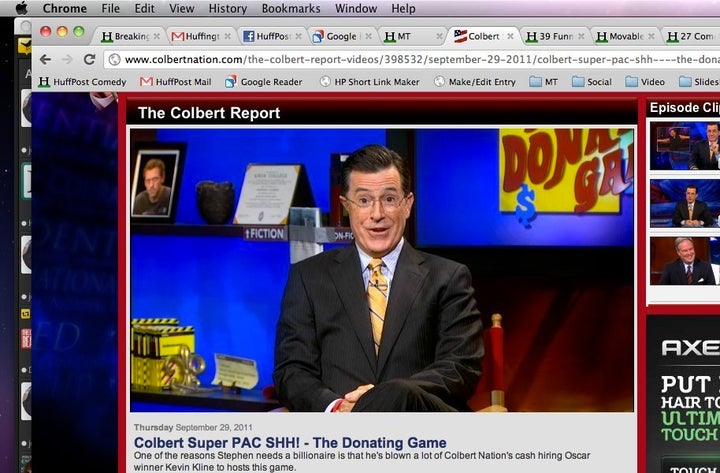The image size is (720, 473).
Task: Click the AXE hair advertisement
Action: pyautogui.click(x=684, y=394)
